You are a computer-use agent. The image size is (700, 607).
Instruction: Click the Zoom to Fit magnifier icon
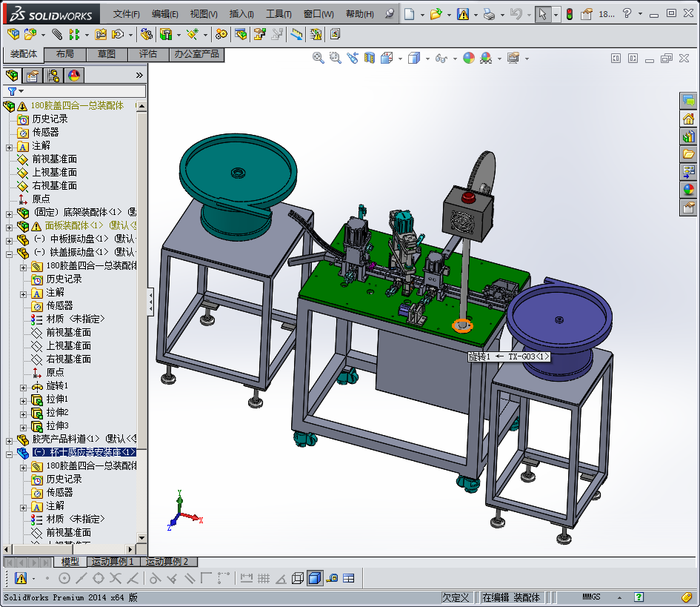pyautogui.click(x=319, y=58)
